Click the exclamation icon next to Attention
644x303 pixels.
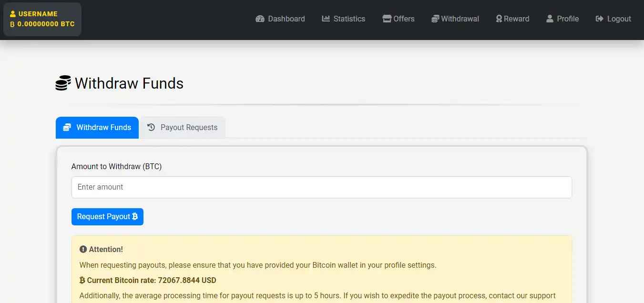(83, 249)
